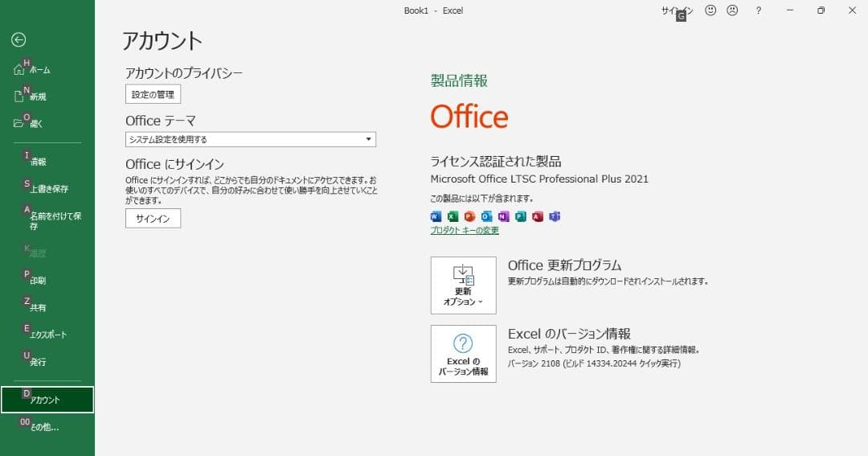Click サインイン in the title bar
The width and height of the screenshot is (868, 456).
(677, 10)
